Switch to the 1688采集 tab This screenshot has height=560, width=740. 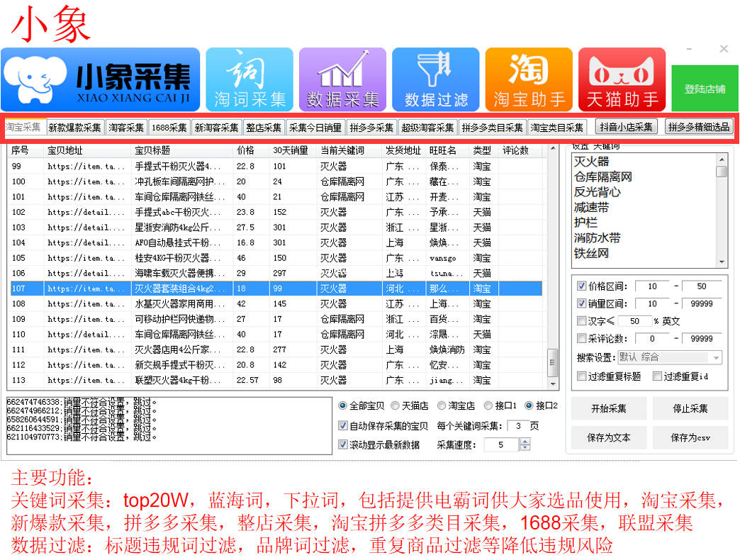click(x=169, y=128)
